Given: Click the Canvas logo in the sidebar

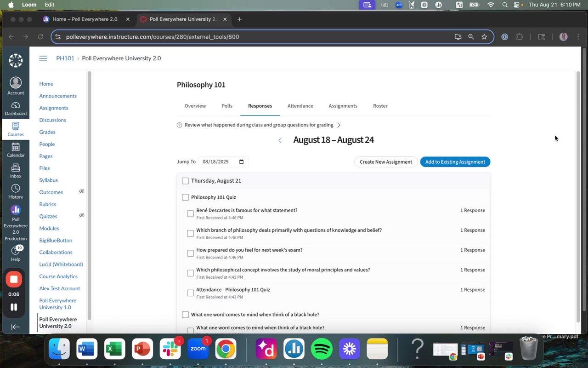Looking at the screenshot, I should [x=16, y=60].
